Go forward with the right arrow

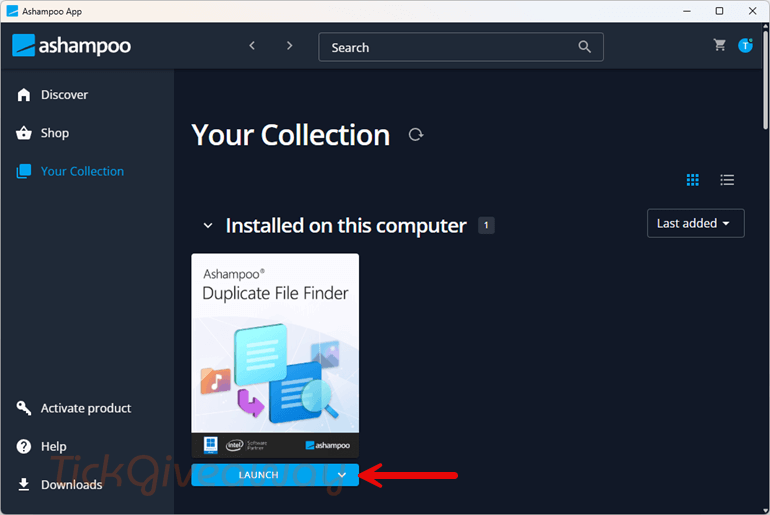289,46
